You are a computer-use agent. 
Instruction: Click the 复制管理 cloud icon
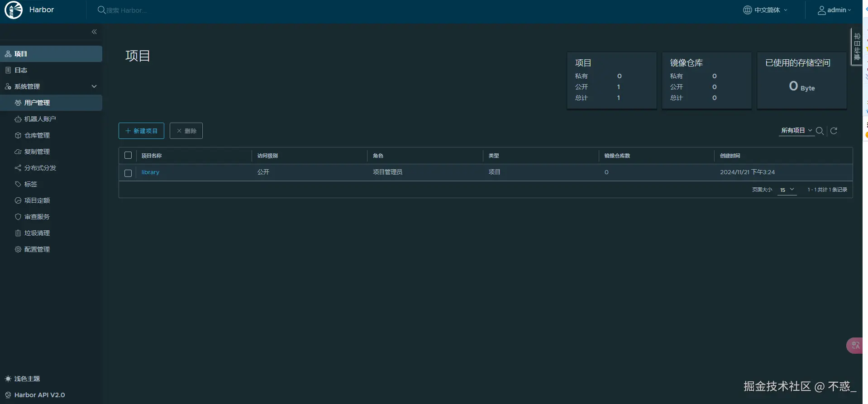click(x=18, y=152)
